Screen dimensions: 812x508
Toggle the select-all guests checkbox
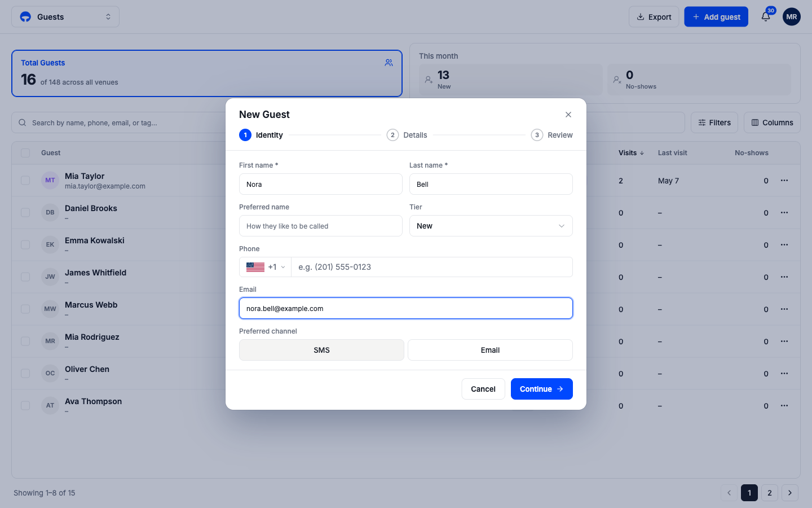tap(25, 153)
